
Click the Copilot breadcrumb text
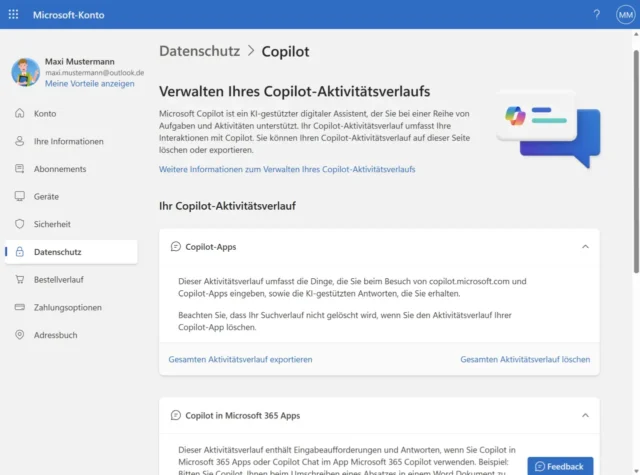[285, 51]
